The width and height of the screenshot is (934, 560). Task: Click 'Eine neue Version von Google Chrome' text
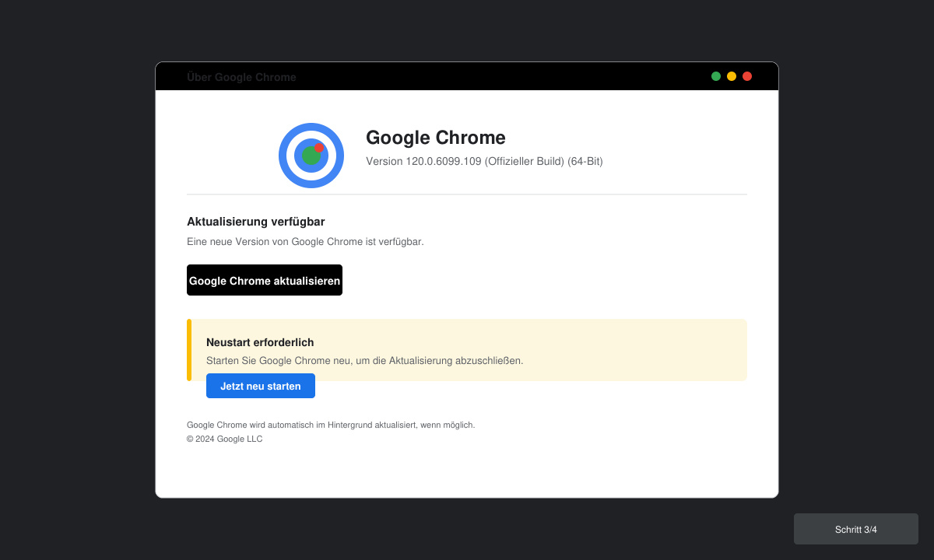point(305,242)
